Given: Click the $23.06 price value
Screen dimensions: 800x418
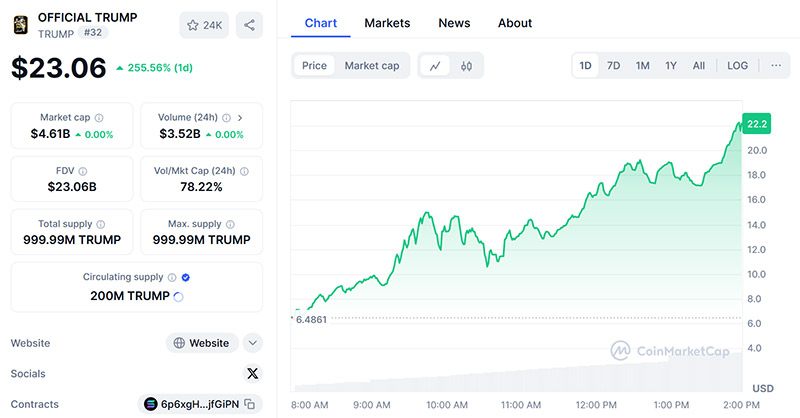Looking at the screenshot, I should pyautogui.click(x=59, y=68).
